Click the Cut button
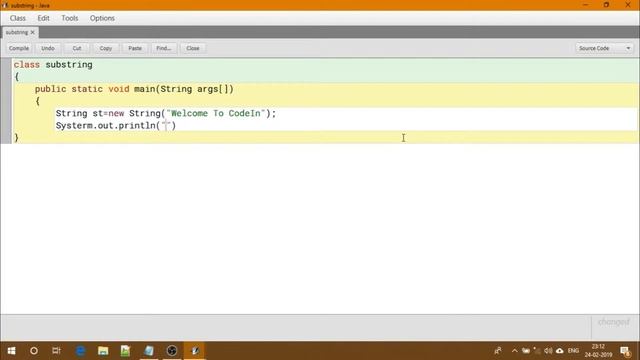Viewport: 640px width, 360px height. (x=77, y=48)
